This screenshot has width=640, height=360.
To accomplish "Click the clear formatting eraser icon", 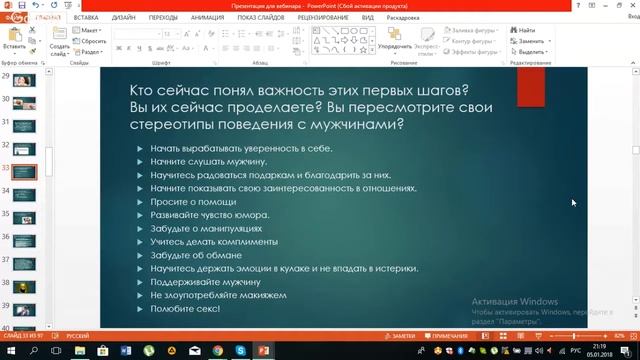I will tap(211, 34).
